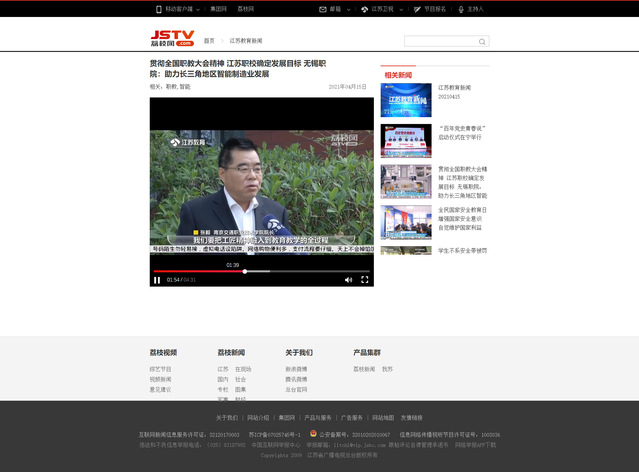Image resolution: width=639 pixels, height=472 pixels.
Task: Enter fullscreen video mode
Action: click(365, 280)
